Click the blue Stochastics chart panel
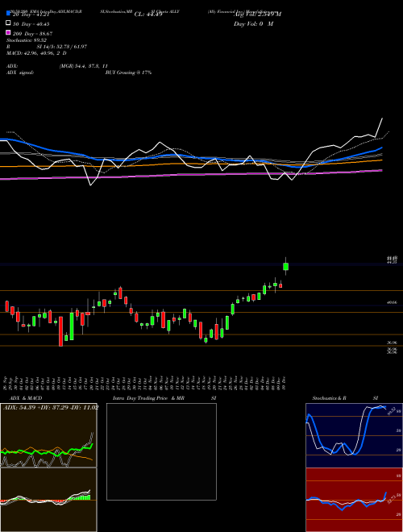The width and height of the screenshot is (403, 532). (354, 435)
